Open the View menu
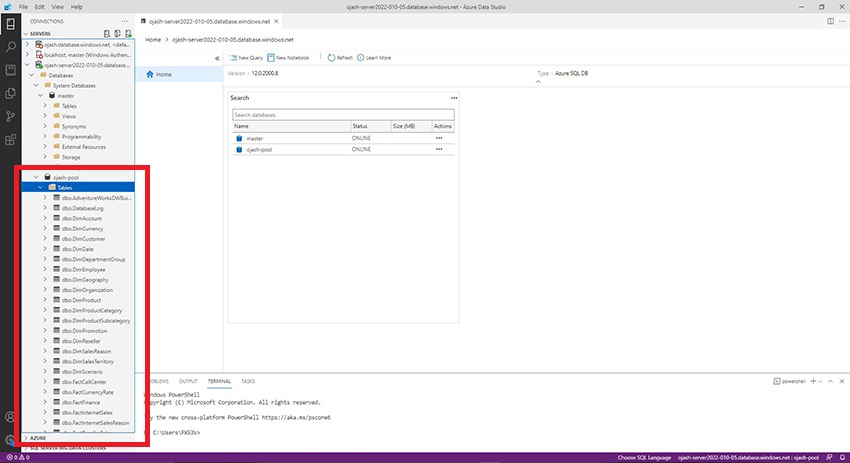Screen dimensions: 850x463 [57, 7]
